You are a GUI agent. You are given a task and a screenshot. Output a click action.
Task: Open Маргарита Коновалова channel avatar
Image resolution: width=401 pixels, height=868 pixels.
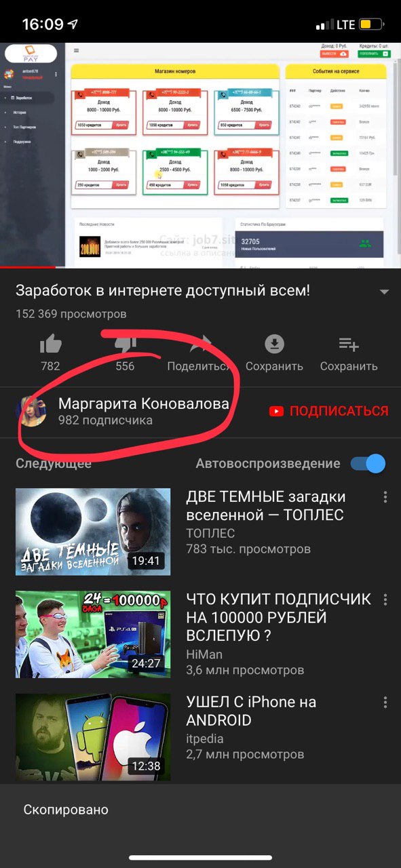[31, 411]
